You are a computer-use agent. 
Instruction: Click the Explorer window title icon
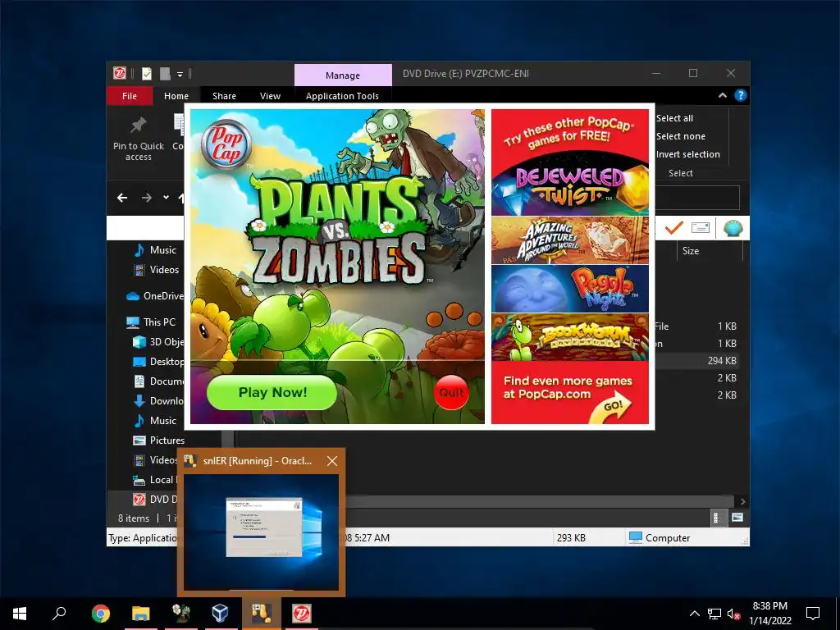[120, 73]
